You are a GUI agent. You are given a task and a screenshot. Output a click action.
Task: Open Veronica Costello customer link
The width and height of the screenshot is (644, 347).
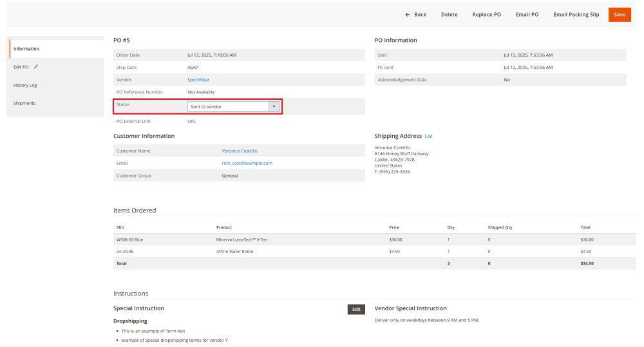(x=240, y=151)
